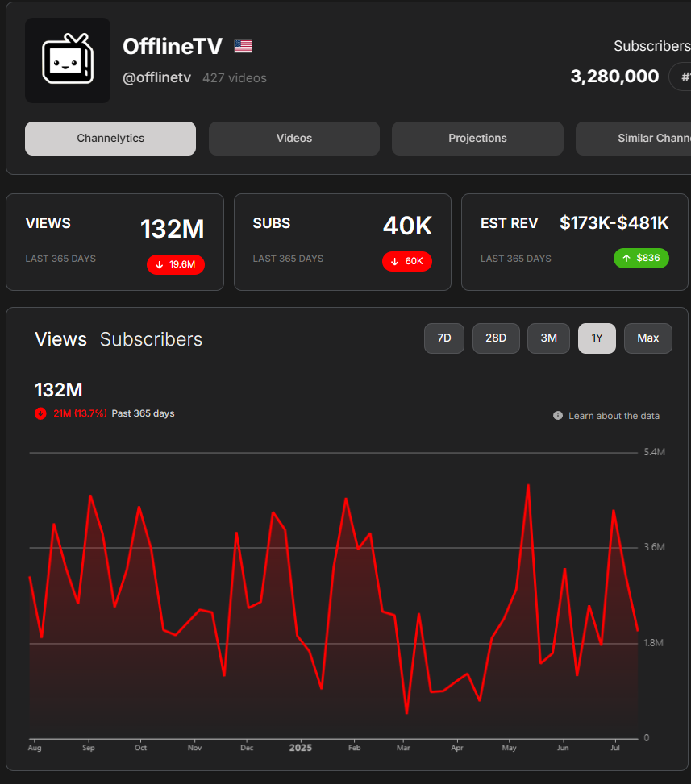Select the 28D time range
Viewport: 691px width, 784px height.
pos(496,338)
